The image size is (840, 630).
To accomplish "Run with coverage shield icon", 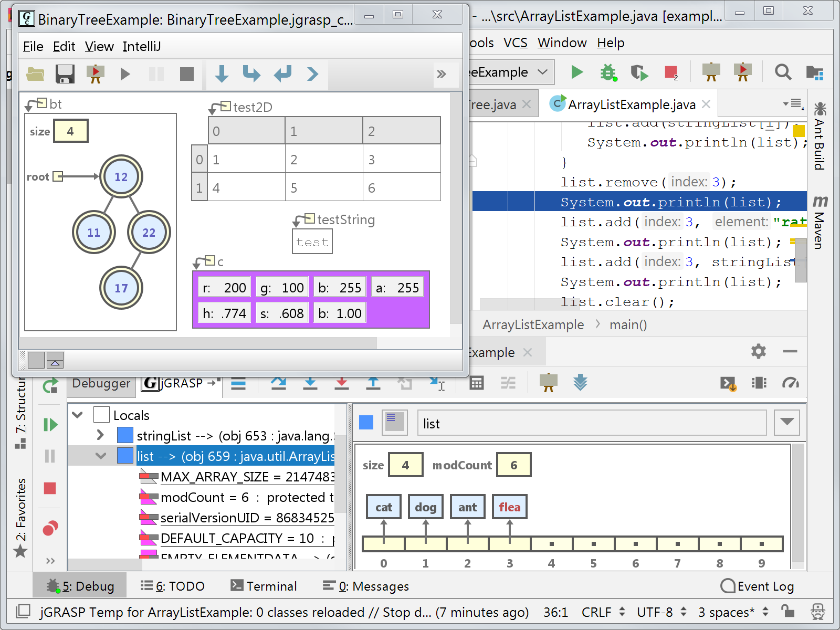I will click(x=639, y=72).
